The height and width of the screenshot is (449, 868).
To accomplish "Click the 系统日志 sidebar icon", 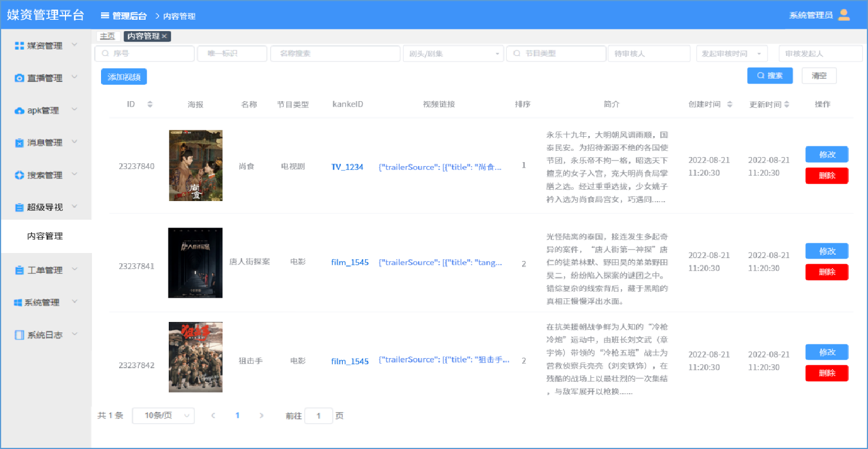I will [19, 335].
